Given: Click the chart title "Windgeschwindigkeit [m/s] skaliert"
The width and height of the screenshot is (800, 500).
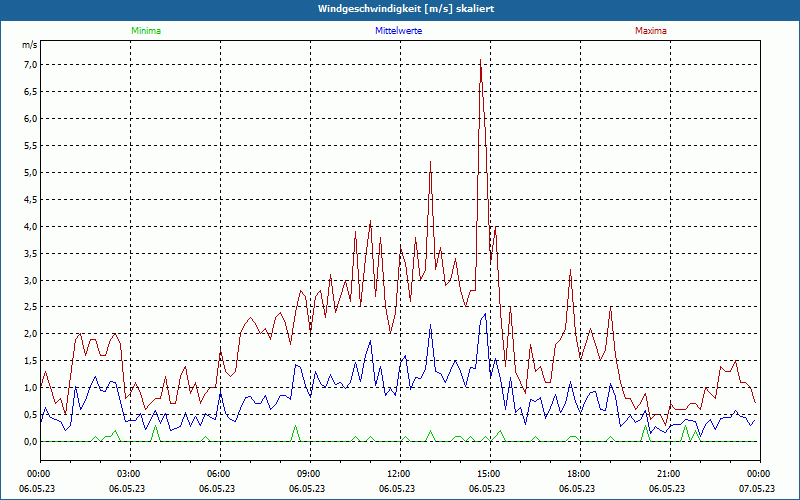Looking at the screenshot, I should (406, 9).
